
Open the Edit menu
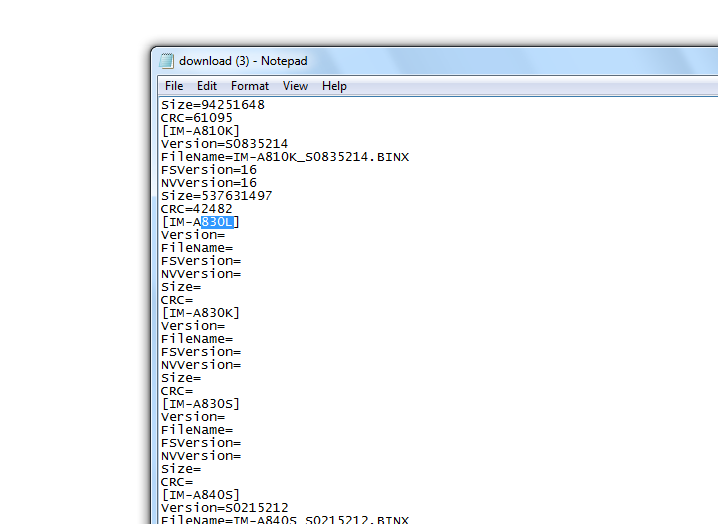[x=207, y=86]
